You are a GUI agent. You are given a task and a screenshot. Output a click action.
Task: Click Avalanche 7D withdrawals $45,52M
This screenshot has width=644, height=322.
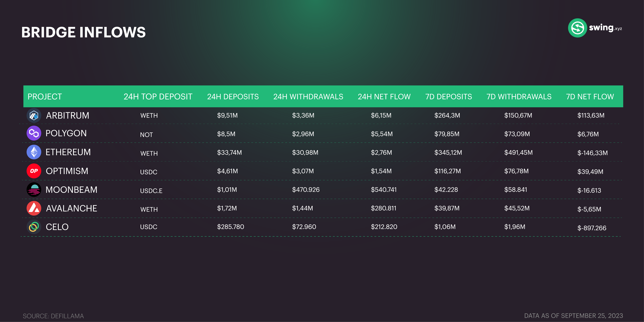click(x=517, y=208)
